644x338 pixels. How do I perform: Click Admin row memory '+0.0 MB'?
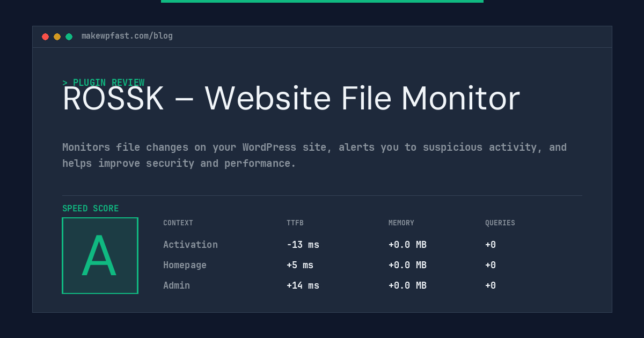pyautogui.click(x=407, y=285)
